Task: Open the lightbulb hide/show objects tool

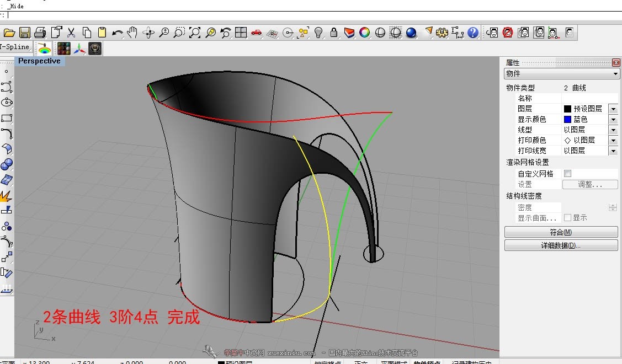Action: [x=318, y=33]
